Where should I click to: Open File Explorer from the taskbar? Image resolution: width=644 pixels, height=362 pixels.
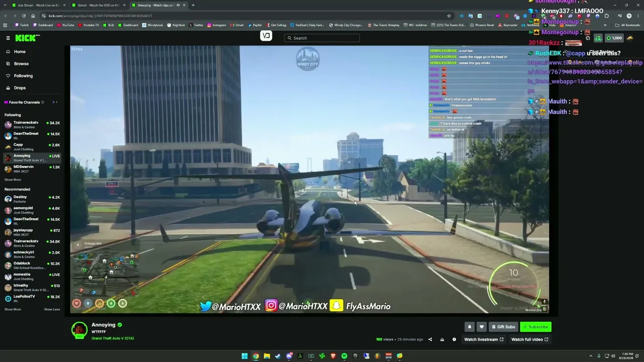(x=267, y=356)
